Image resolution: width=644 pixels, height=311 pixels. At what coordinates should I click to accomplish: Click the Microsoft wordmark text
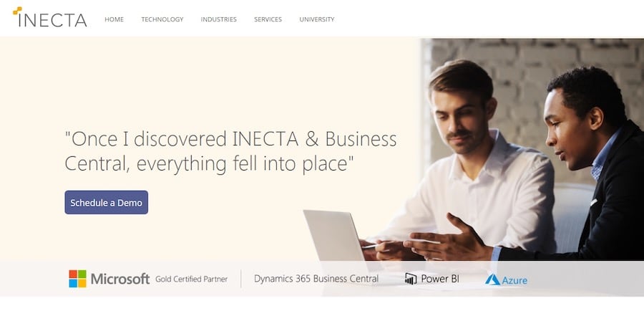[120, 279]
